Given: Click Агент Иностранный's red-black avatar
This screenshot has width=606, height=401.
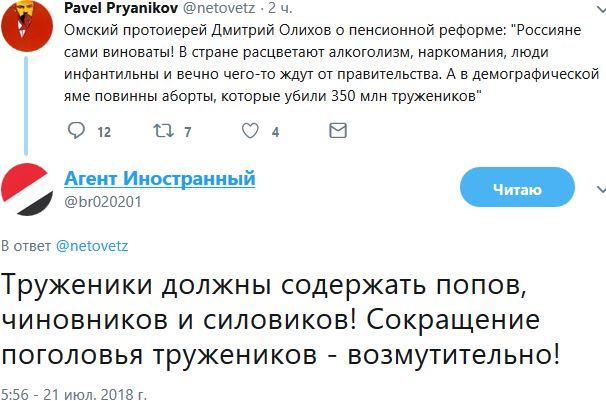Looking at the screenshot, I should 27,189.
